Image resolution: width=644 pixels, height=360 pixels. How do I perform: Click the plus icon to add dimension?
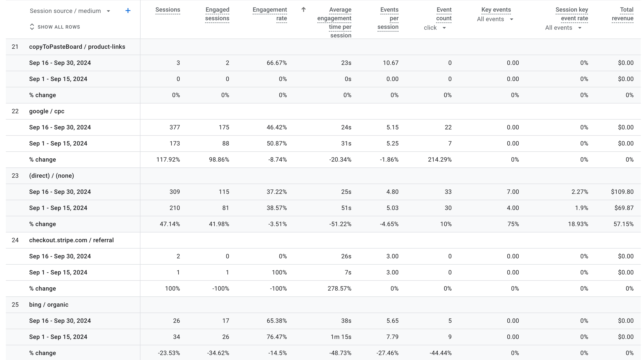tap(128, 11)
